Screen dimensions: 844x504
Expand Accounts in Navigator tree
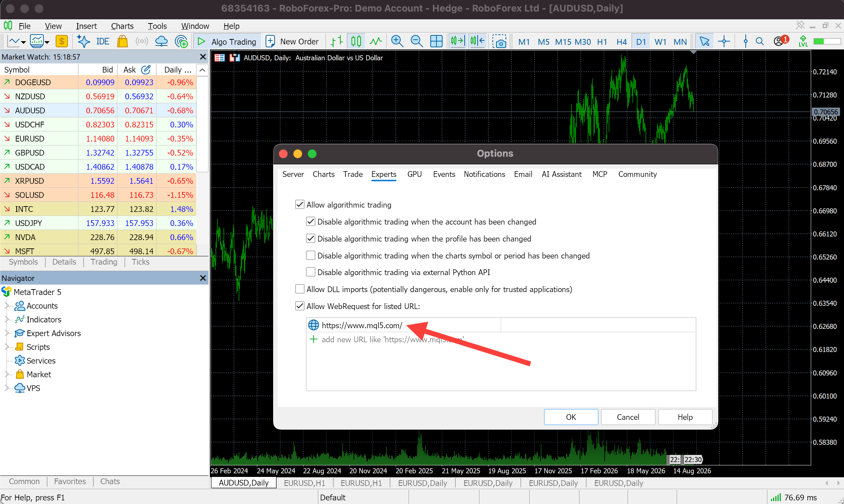[7, 306]
